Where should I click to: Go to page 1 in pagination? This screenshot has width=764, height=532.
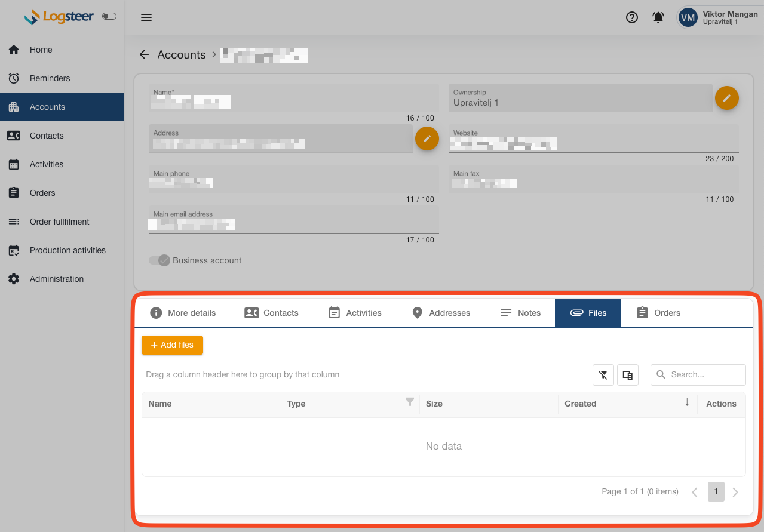pos(716,491)
